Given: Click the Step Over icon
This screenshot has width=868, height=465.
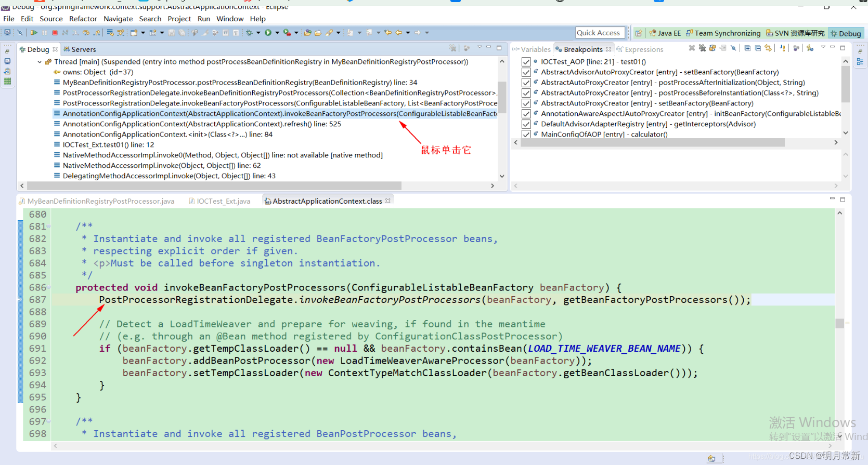Looking at the screenshot, I should tap(86, 33).
